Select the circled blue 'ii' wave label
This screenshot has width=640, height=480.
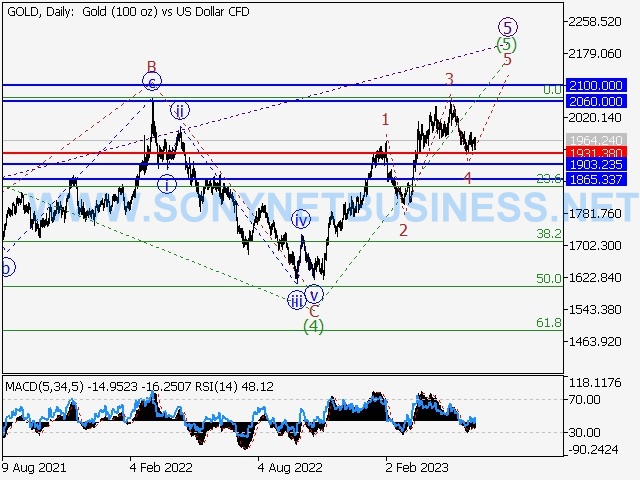point(180,110)
